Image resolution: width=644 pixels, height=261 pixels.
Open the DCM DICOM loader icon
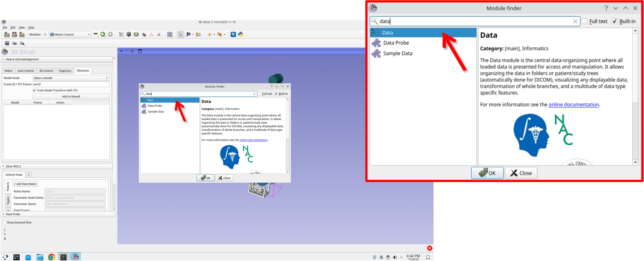tap(14, 34)
